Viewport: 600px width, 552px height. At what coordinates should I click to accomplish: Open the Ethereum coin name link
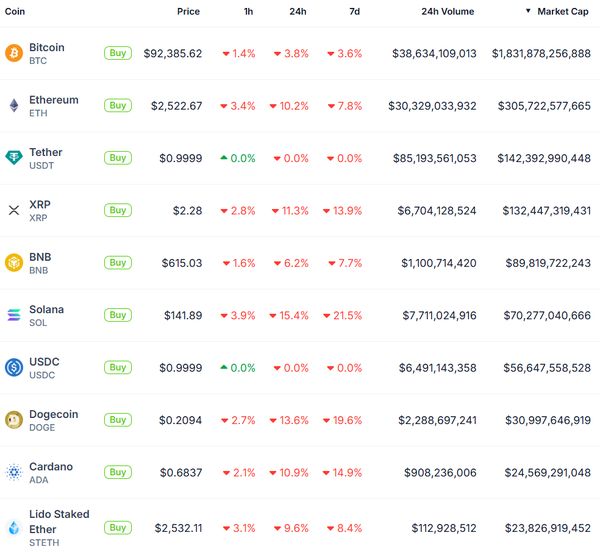coord(54,100)
